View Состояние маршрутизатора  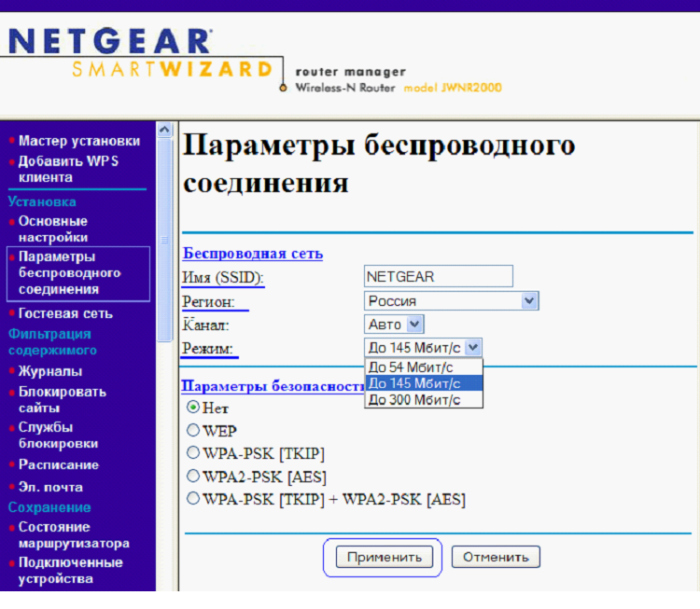tap(74, 535)
